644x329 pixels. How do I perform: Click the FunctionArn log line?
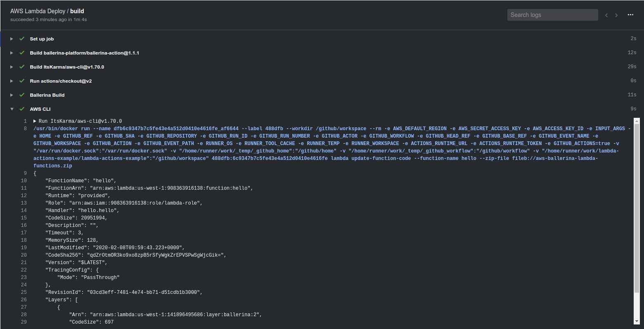149,188
